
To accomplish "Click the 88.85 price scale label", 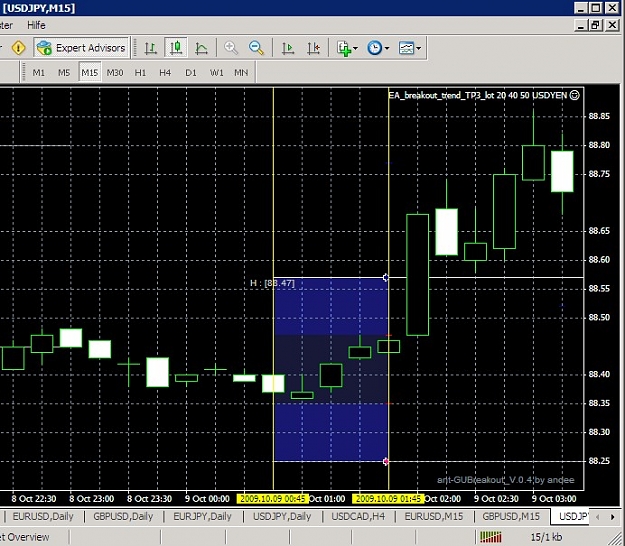I will tap(599, 116).
